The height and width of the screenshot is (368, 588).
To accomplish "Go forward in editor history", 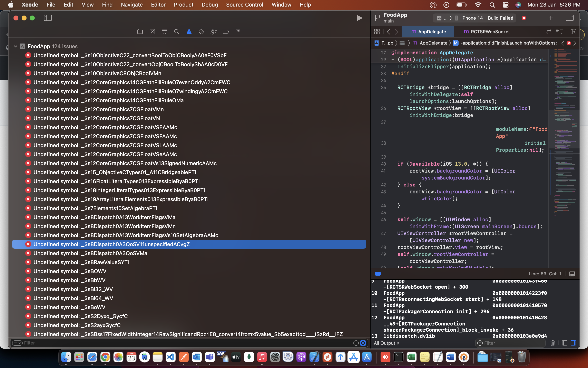I will pos(396,32).
